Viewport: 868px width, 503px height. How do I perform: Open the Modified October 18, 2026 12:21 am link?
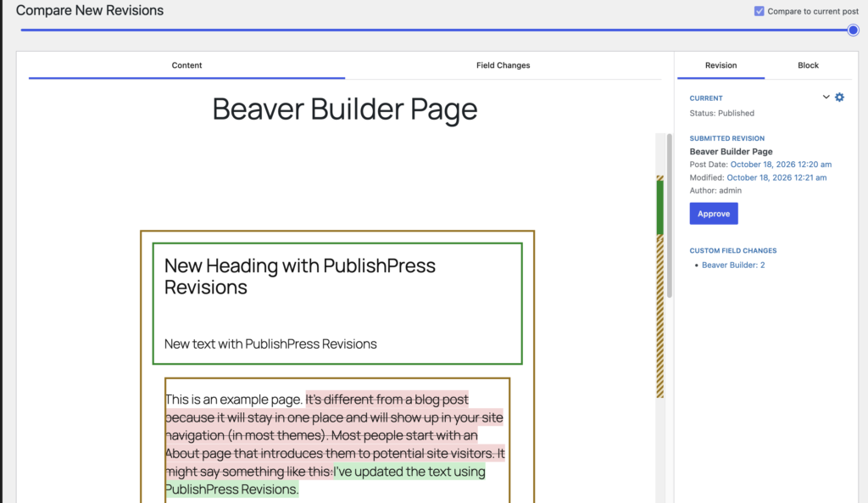776,178
